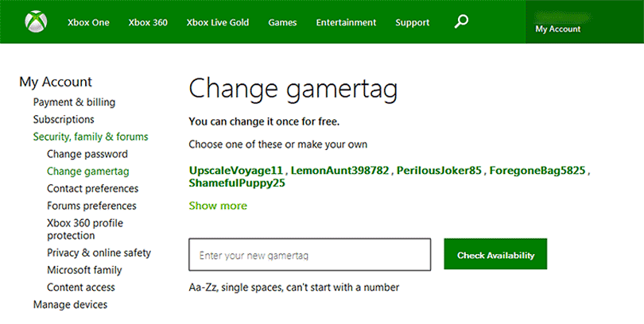Screen dimensions: 644x324
Task: Select the PerilousJoker85 gamertag suggestion
Action: [439, 170]
